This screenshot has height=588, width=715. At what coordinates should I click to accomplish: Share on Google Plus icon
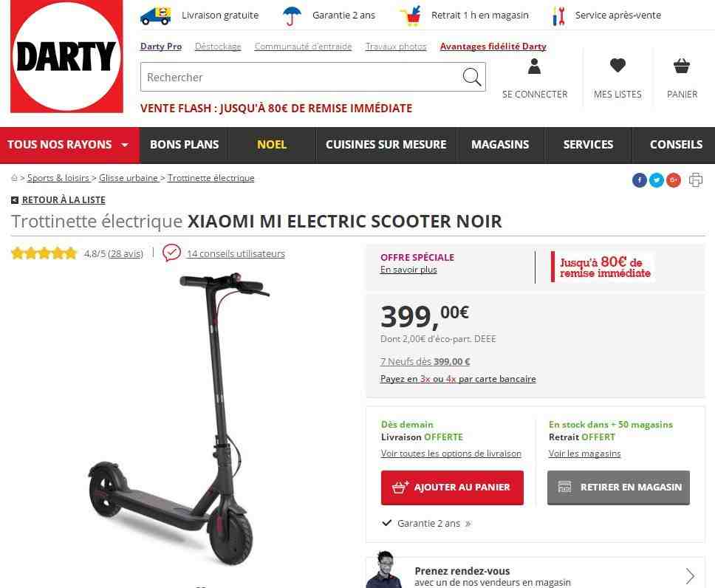tap(674, 180)
